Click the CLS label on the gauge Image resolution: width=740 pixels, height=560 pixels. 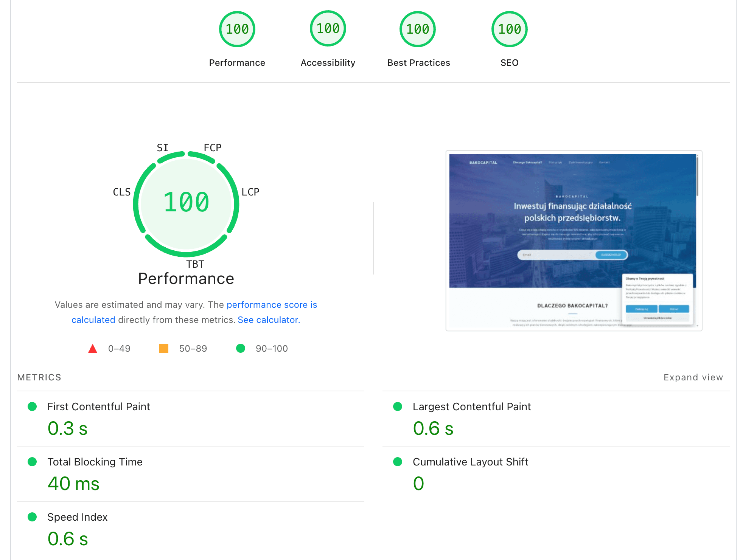(122, 192)
